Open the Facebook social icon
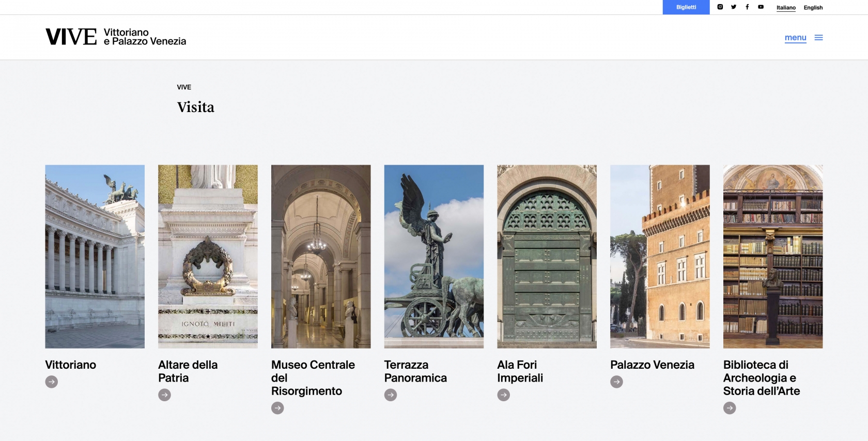 pos(747,7)
